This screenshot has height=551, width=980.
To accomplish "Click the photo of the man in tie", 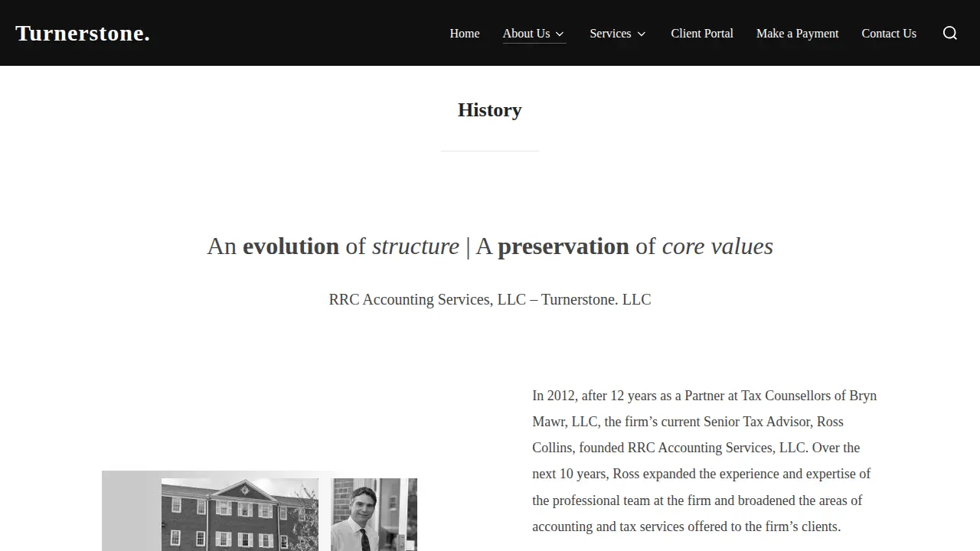I will coord(374,514).
